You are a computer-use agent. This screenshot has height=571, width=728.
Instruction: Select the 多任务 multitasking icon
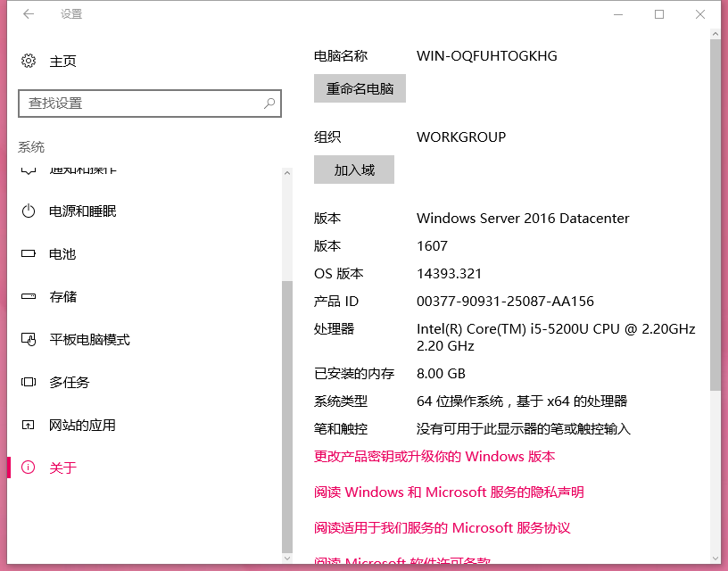[27, 382]
